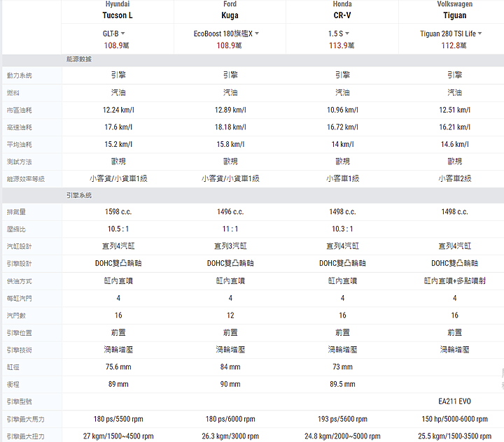Image resolution: width=504 pixels, height=442 pixels.
Task: Click the 26.3 kgm/3000 rpm torque value
Action: tap(230, 436)
